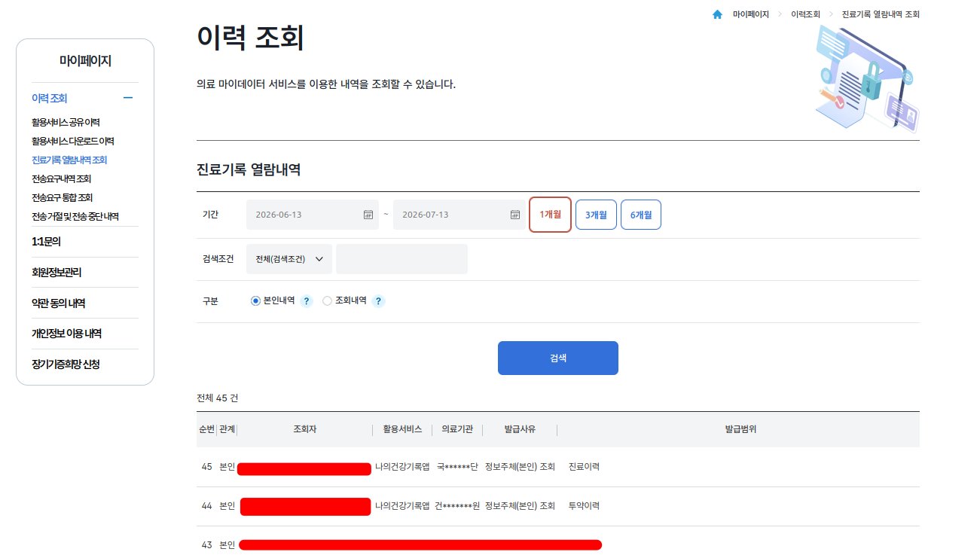Select the 조회내역 radio button
980x555 pixels.
[327, 300]
